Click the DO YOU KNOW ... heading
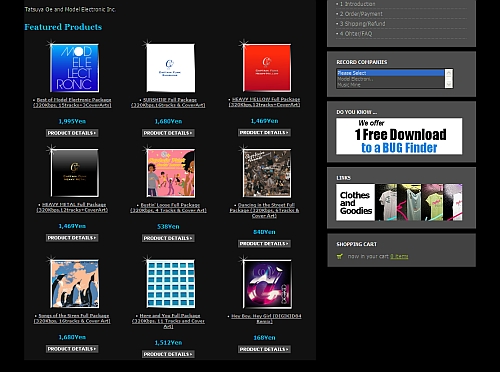 [356, 112]
